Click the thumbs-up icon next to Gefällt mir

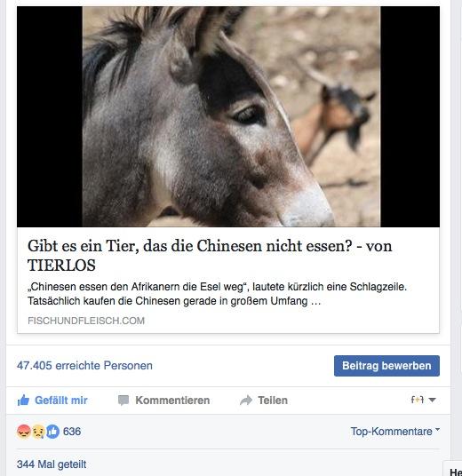pos(23,401)
